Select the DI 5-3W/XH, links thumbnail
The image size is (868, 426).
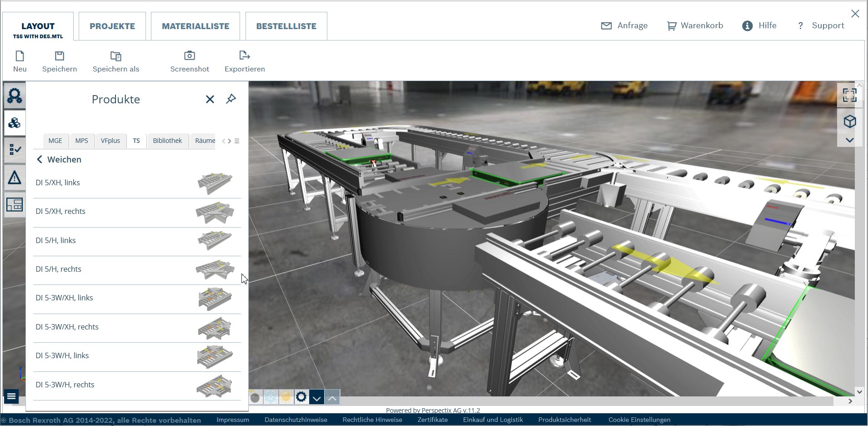tap(215, 299)
